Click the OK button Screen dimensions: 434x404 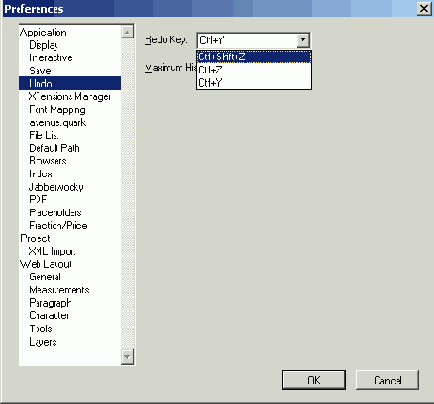[314, 380]
